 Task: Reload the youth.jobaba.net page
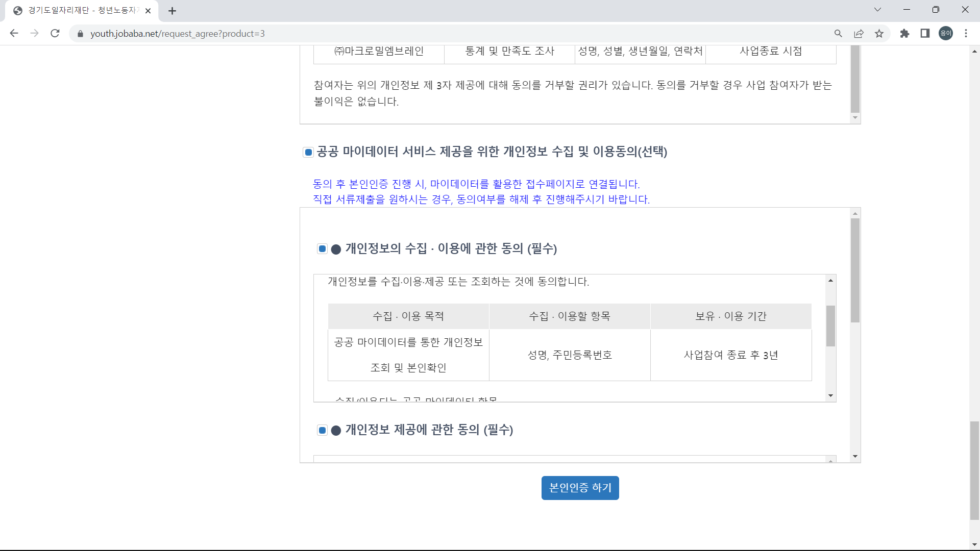click(55, 33)
